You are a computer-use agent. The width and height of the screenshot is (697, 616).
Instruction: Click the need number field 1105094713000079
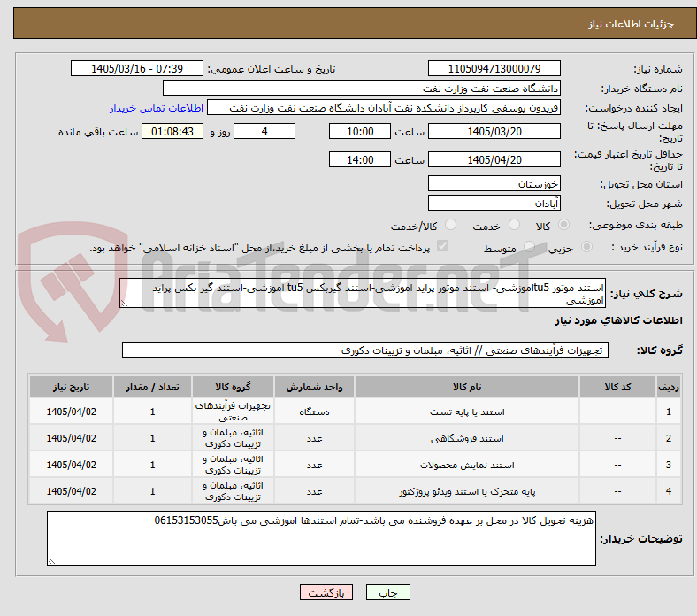pos(494,69)
